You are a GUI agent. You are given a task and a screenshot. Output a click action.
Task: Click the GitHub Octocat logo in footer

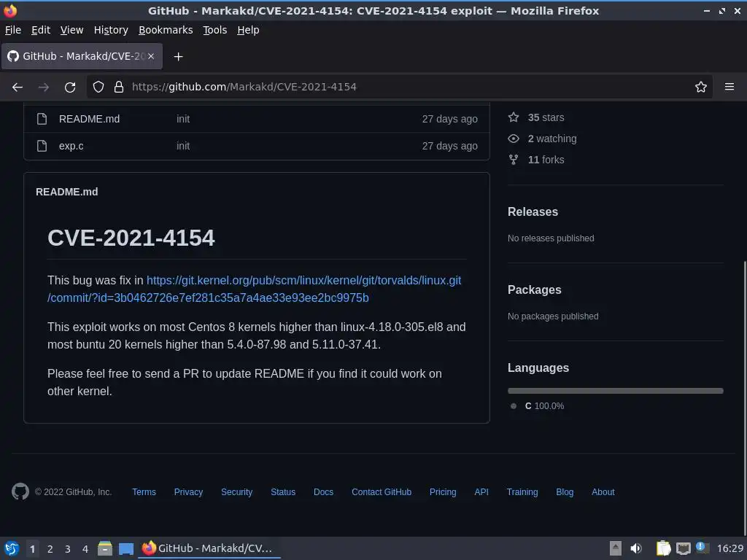pos(20,491)
